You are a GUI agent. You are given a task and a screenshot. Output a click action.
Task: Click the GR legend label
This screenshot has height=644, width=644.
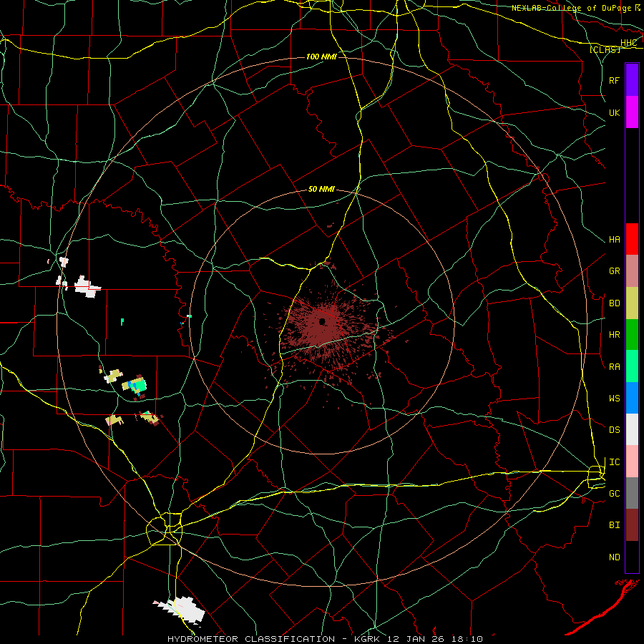(614, 271)
